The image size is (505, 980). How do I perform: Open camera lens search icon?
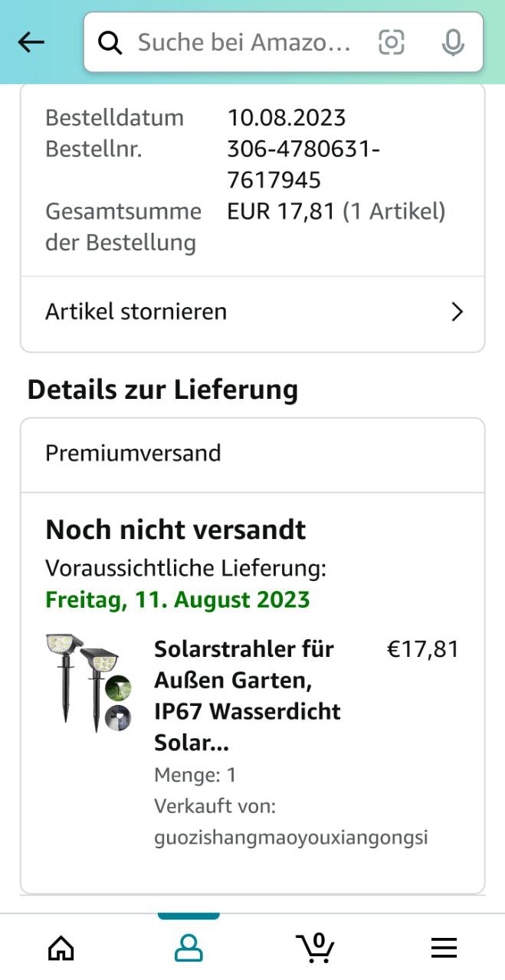(392, 43)
